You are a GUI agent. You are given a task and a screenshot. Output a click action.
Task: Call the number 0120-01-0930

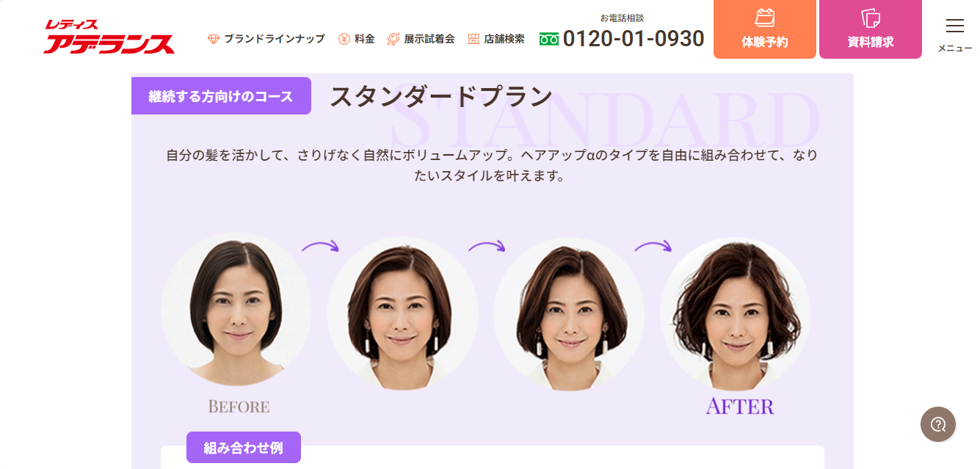pyautogui.click(x=634, y=38)
